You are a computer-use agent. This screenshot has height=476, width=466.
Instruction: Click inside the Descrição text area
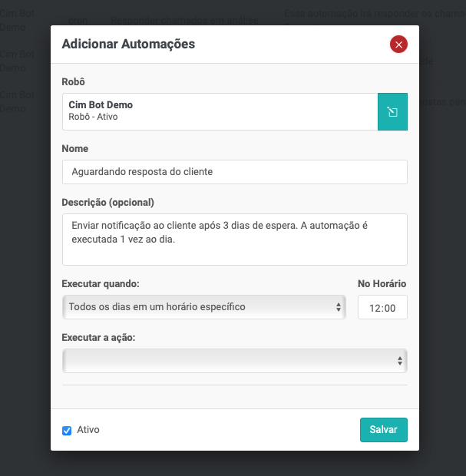tap(234, 240)
